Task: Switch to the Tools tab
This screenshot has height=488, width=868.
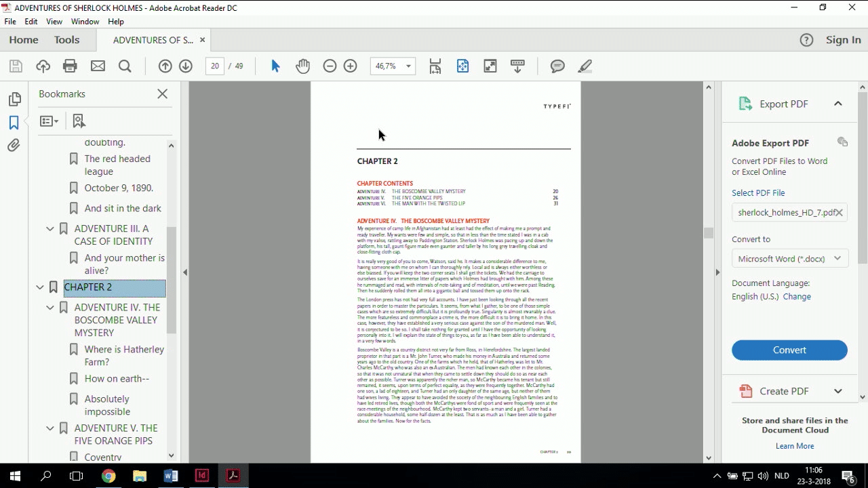Action: click(67, 40)
